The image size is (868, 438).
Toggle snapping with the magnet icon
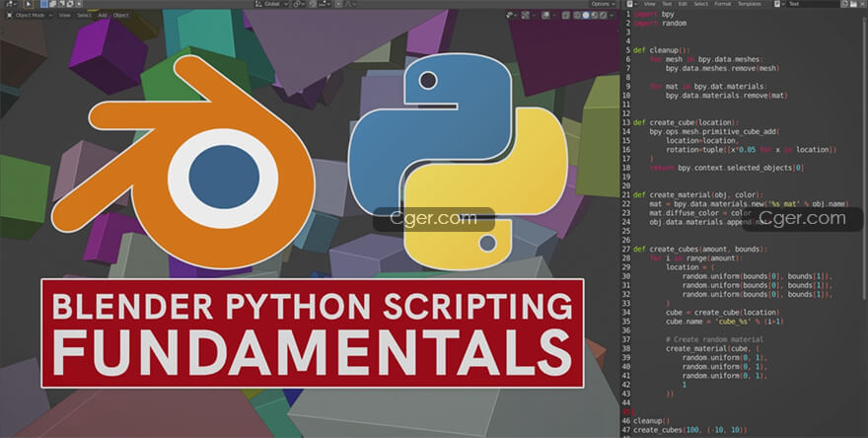pyautogui.click(x=313, y=4)
